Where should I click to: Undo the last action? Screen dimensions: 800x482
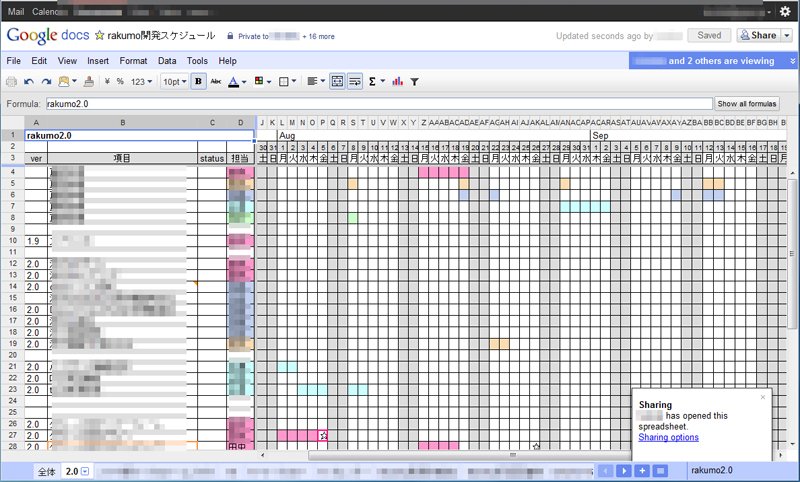click(x=29, y=82)
